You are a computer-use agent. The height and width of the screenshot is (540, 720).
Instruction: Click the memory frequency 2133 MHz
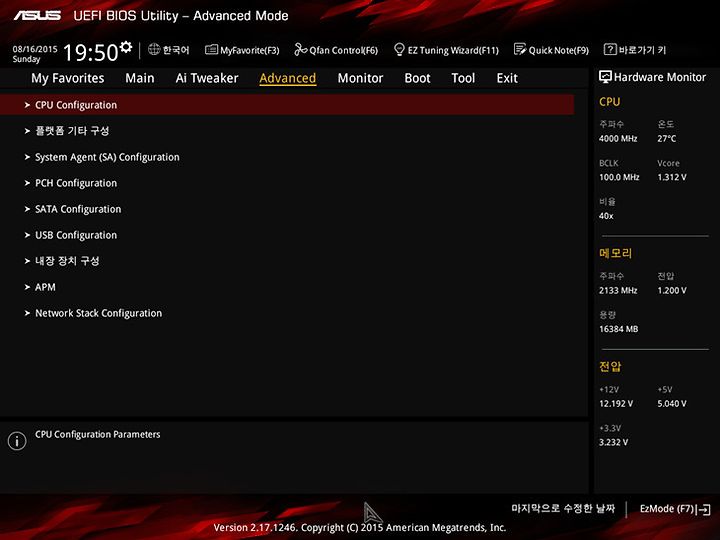click(x=618, y=291)
